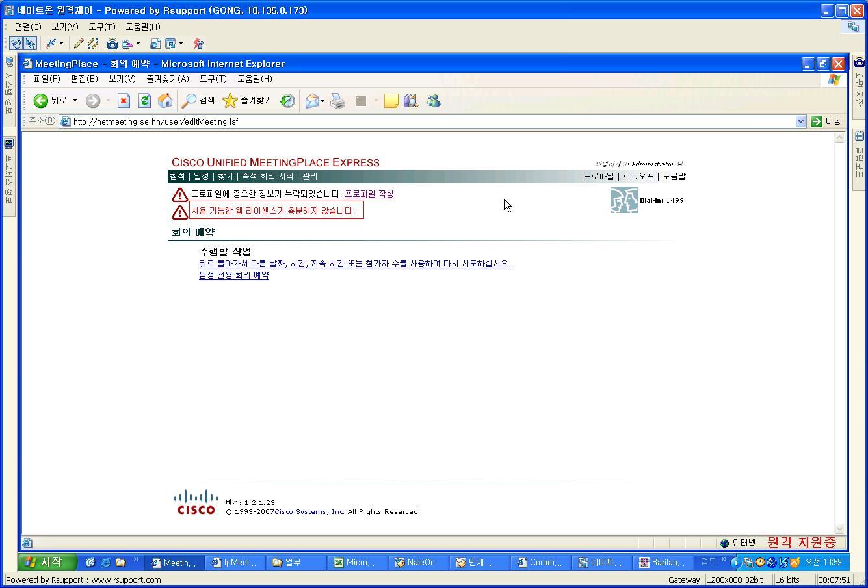This screenshot has height=588, width=868.
Task: Open the 도구(T) menu in remote control window
Action: point(101,27)
